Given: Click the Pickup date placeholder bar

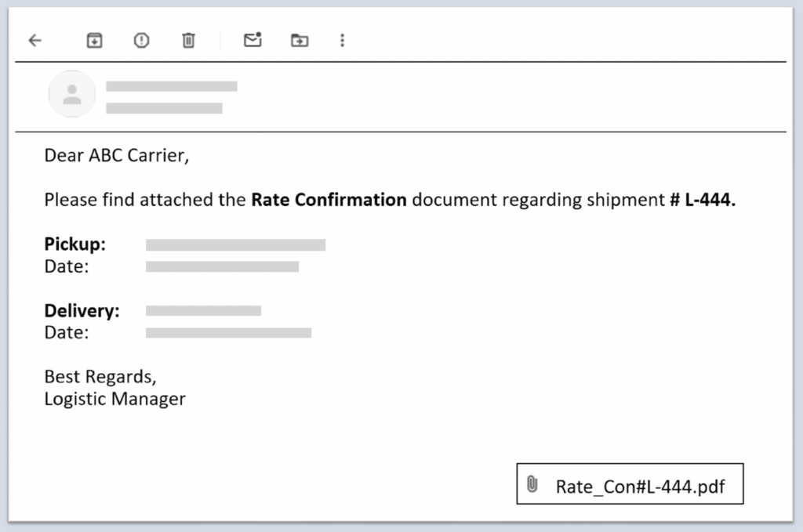Looking at the screenshot, I should coord(222,267).
